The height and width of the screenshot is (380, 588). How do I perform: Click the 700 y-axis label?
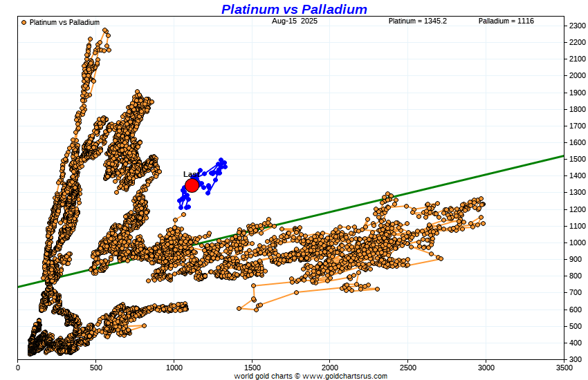[576, 292]
